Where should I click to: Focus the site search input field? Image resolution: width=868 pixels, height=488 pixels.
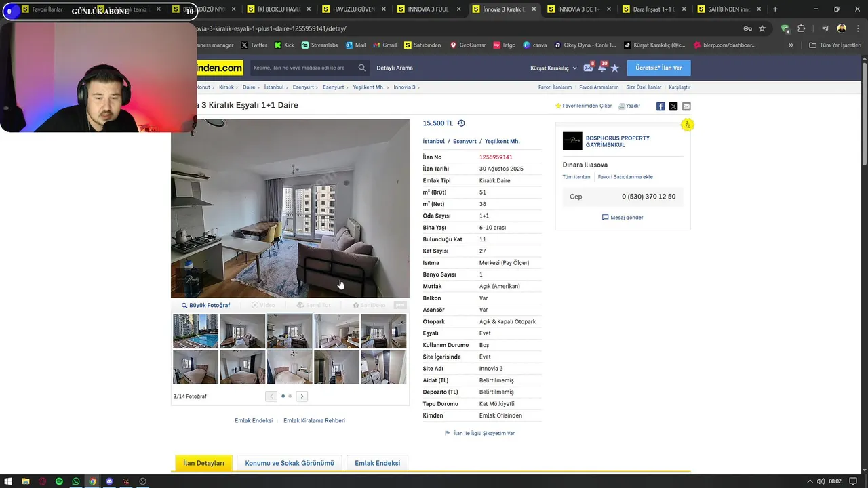pyautogui.click(x=303, y=68)
